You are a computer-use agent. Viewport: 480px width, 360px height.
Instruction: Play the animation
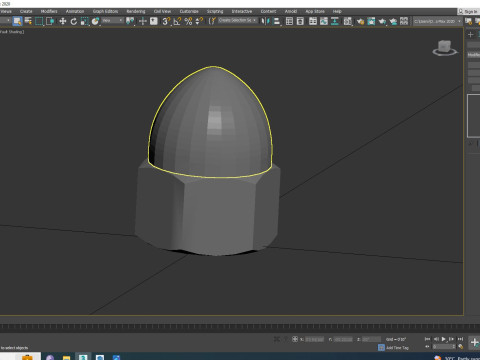[x=444, y=339]
